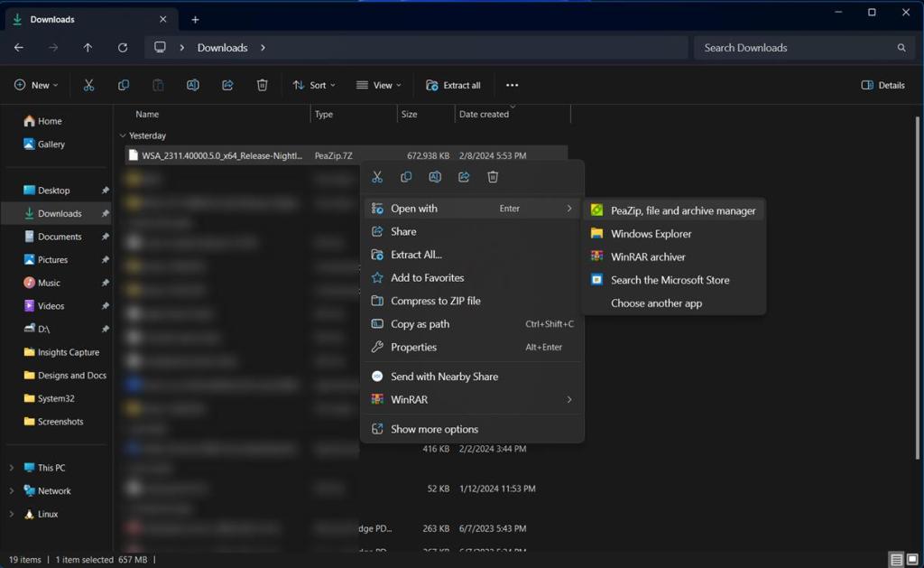
Task: Choose Windows Explorer in the submenu
Action: point(673,234)
